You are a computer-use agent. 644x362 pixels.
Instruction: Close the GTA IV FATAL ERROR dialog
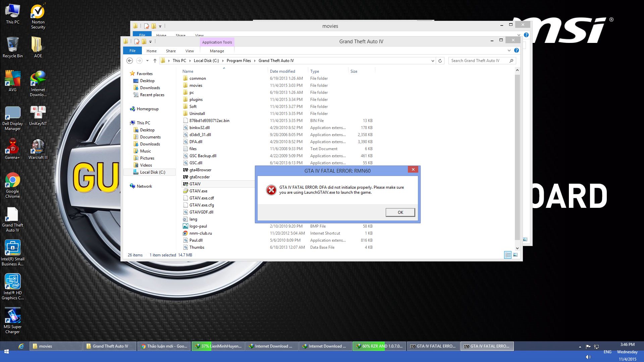[x=413, y=170]
